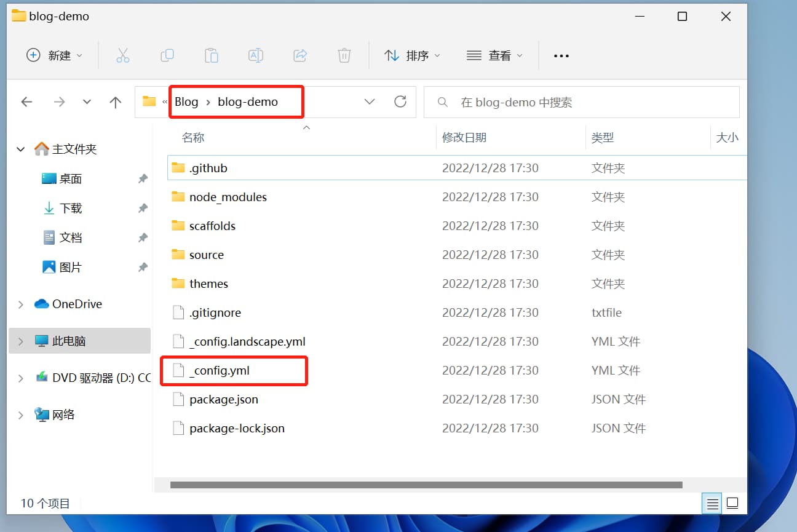Image resolution: width=797 pixels, height=532 pixels.
Task: Switch to large thumbnails view layout
Action: [732, 504]
